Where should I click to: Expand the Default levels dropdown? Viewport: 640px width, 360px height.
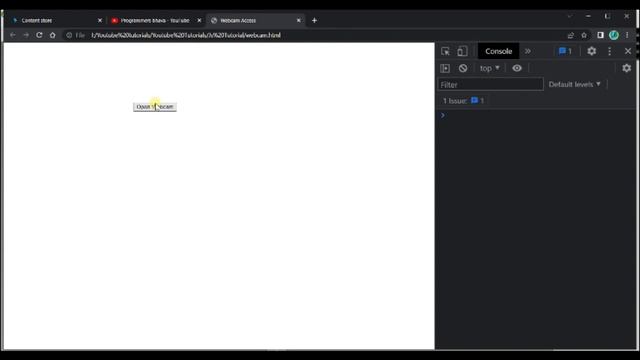click(574, 84)
